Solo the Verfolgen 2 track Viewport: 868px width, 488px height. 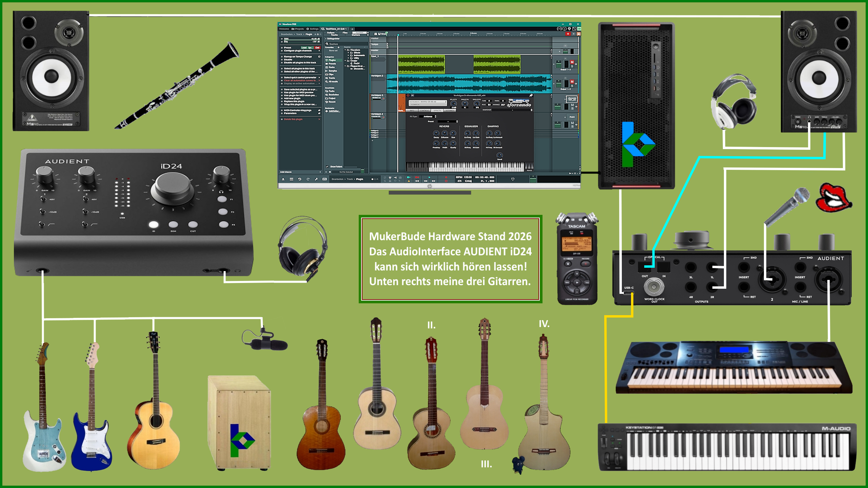[572, 86]
